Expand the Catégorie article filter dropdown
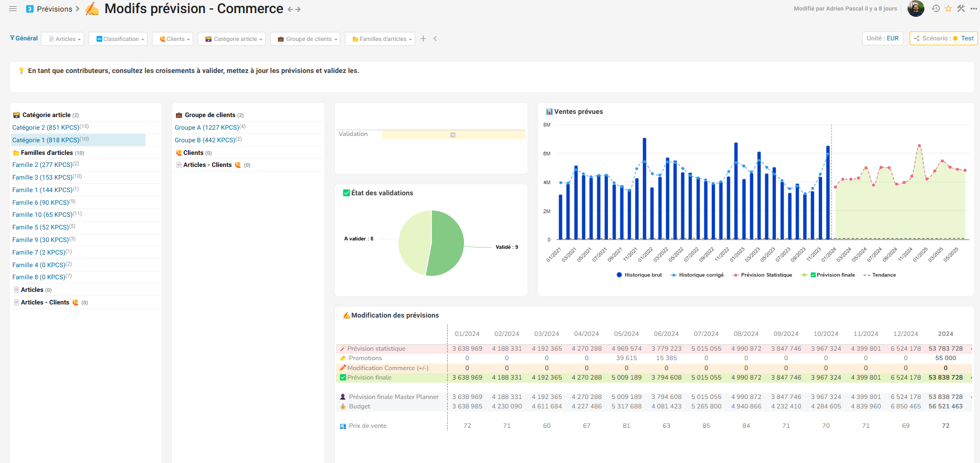This screenshot has height=463, width=980. 231,39
